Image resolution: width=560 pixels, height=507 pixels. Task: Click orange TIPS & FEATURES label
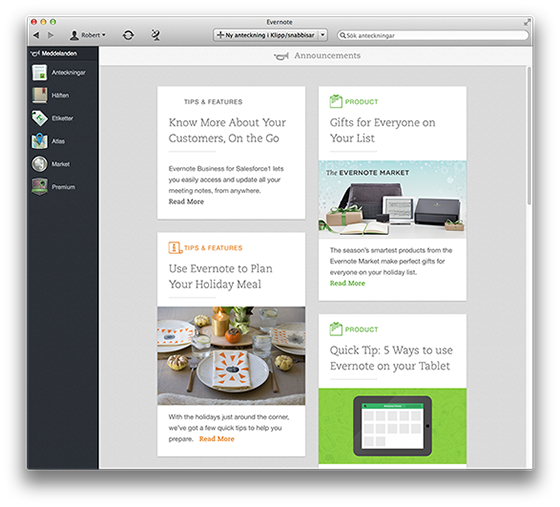tap(213, 248)
